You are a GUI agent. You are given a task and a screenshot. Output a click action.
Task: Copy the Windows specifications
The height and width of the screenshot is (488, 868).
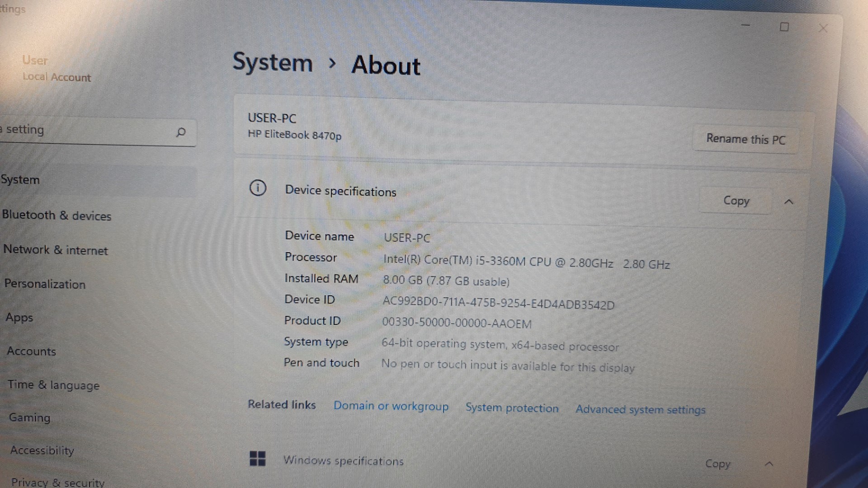(717, 464)
